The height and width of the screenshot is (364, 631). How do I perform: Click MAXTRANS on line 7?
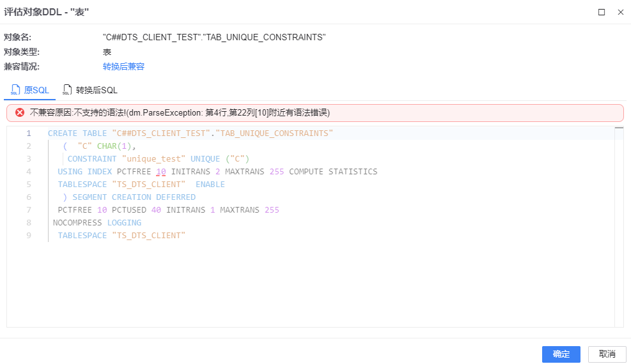(240, 210)
